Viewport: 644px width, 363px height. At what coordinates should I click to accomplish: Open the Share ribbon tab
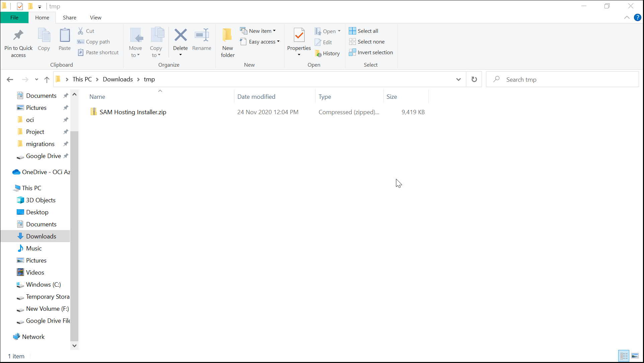pyautogui.click(x=69, y=17)
